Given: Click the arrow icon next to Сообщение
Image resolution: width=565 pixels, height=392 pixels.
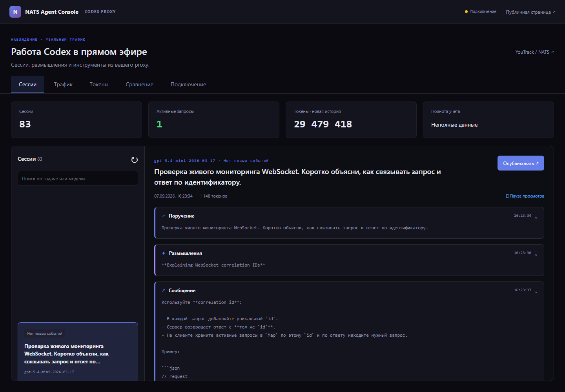Looking at the screenshot, I should [163, 290].
